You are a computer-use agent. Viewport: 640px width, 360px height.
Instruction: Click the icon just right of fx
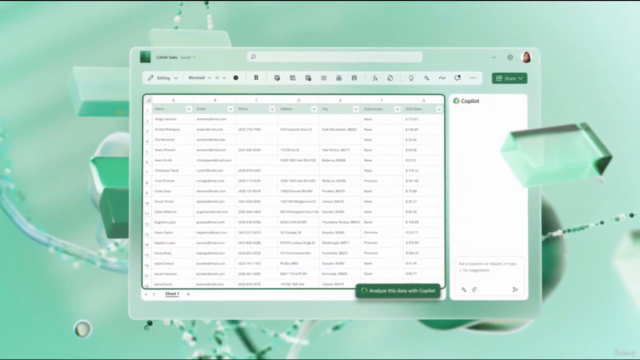pos(390,78)
